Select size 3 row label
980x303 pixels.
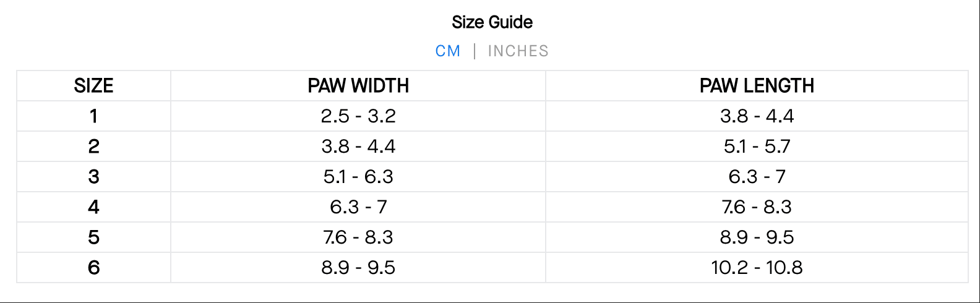(93, 177)
